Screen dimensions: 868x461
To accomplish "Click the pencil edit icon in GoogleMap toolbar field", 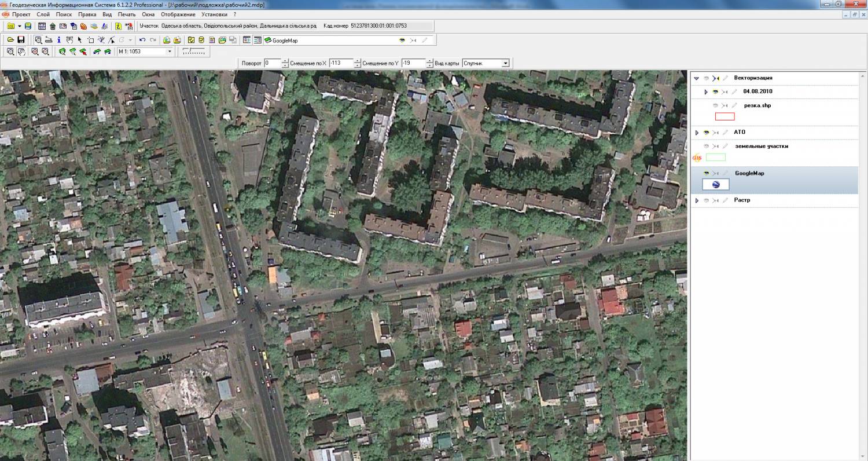I will 424,40.
